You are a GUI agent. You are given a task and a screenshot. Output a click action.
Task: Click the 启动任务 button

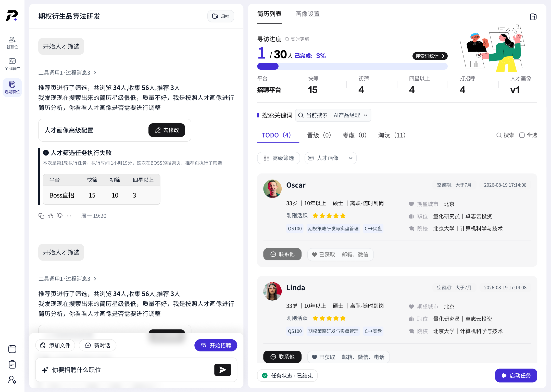click(x=516, y=375)
